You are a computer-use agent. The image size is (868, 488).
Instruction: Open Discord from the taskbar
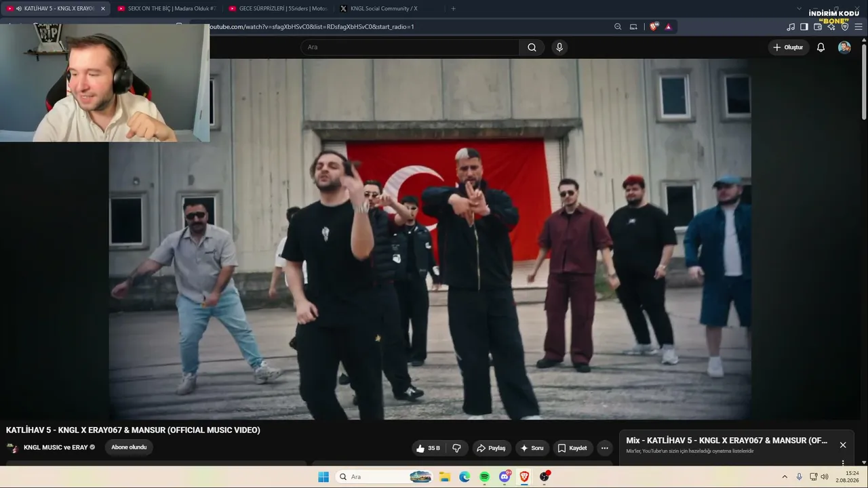point(505,477)
